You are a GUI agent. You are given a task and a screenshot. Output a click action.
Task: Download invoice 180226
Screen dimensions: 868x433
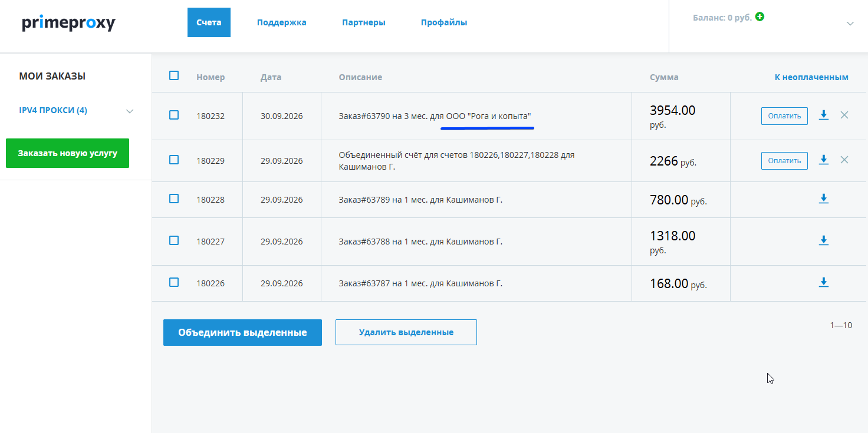pyautogui.click(x=824, y=283)
